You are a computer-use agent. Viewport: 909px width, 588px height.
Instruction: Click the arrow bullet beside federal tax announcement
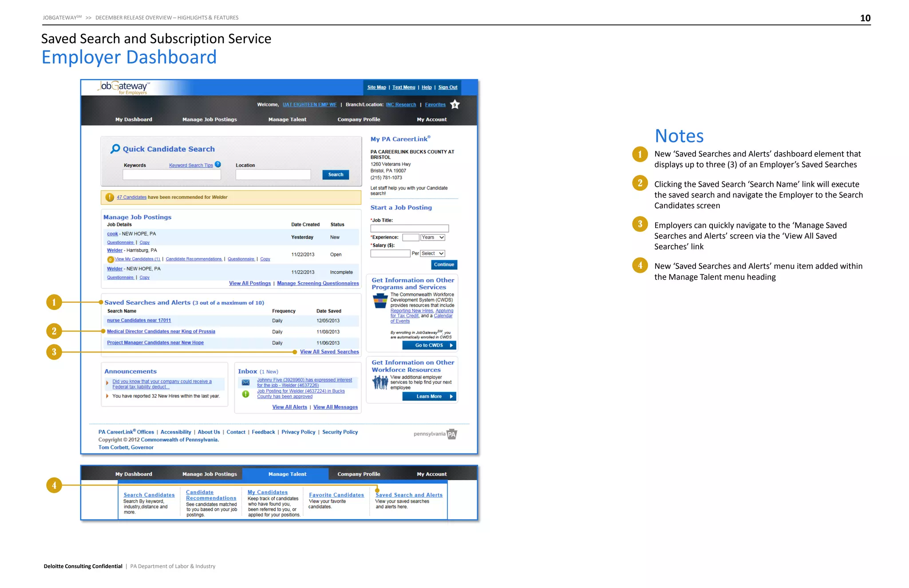[107, 383]
